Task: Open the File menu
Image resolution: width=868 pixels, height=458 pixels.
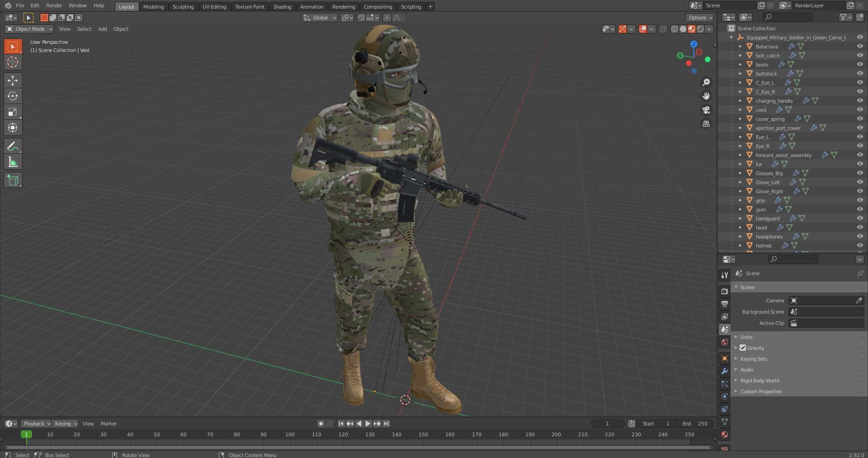Action: click(20, 5)
